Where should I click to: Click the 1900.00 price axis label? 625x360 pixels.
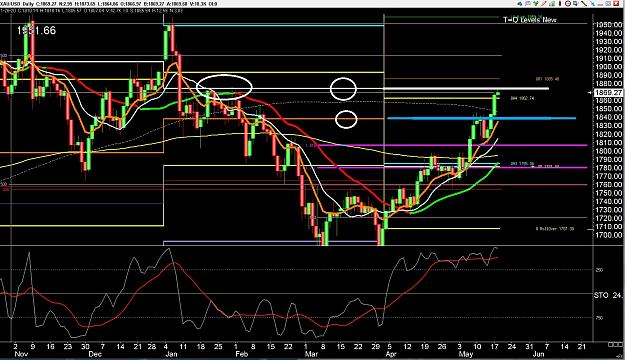coord(608,67)
